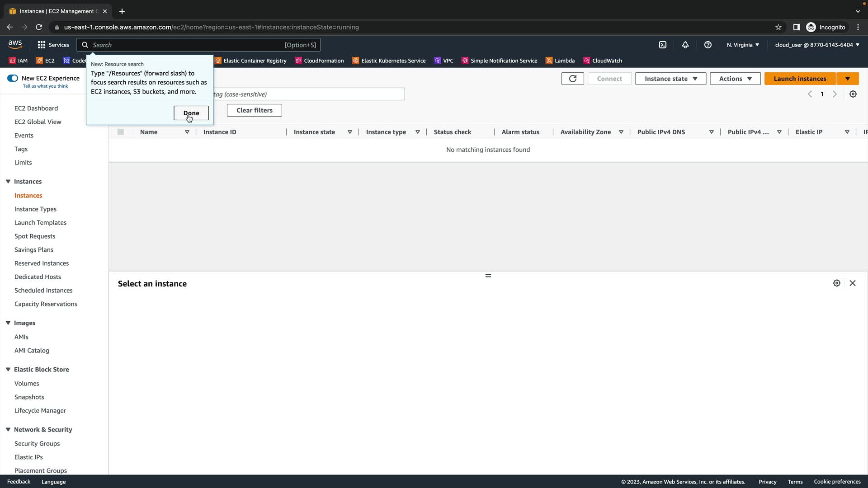868x488 pixels.
Task: Open N. Virginia region selector
Action: (x=743, y=45)
